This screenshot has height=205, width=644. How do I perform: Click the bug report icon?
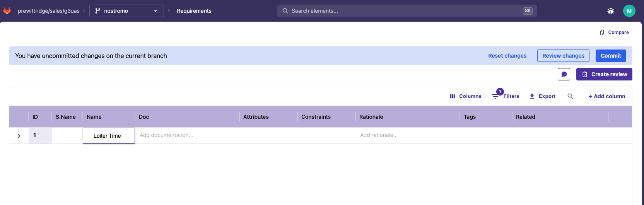tap(611, 11)
